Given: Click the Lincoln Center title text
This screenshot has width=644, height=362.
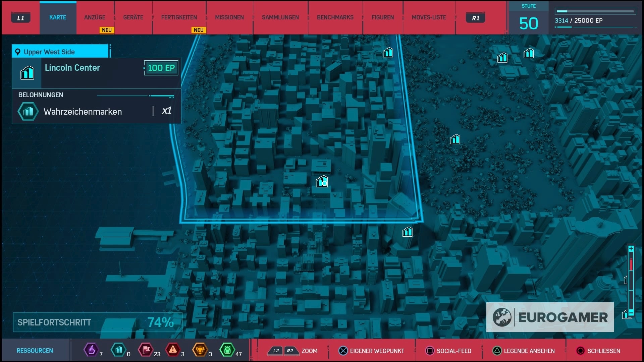Looking at the screenshot, I should point(72,68).
